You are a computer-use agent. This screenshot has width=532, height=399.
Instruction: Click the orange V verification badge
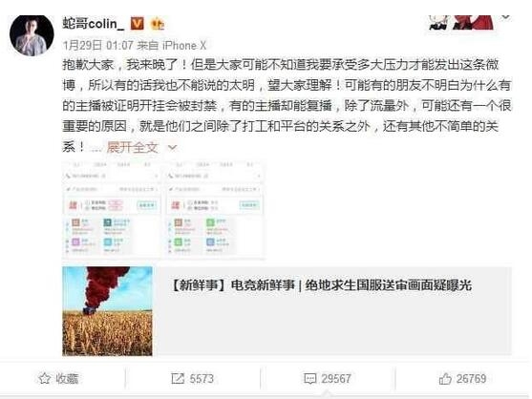coord(138,24)
